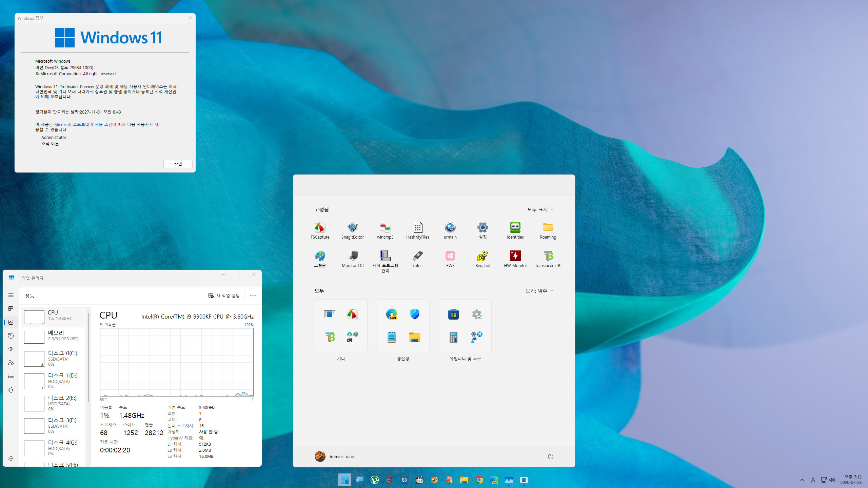
Task: Open the 기타 category folder
Action: point(341,326)
